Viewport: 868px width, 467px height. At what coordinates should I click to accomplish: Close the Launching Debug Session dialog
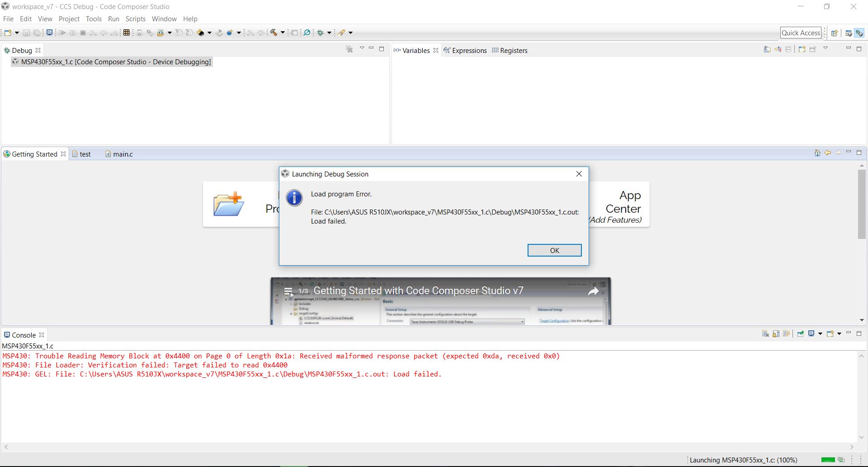(579, 174)
